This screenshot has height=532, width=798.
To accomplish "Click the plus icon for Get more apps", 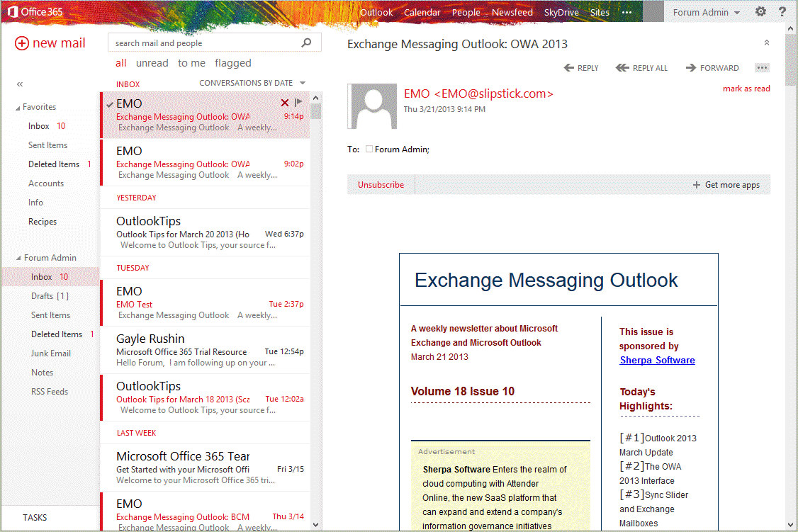I will click(697, 185).
